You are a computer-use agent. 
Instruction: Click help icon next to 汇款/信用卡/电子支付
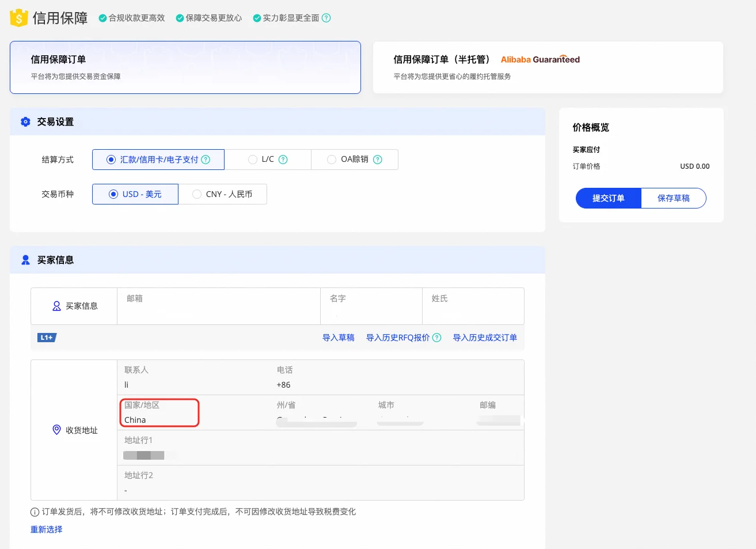(x=206, y=160)
